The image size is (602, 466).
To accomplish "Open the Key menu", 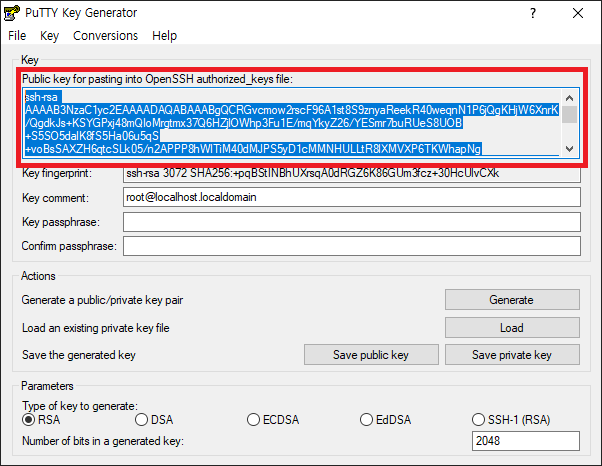I will (x=50, y=36).
